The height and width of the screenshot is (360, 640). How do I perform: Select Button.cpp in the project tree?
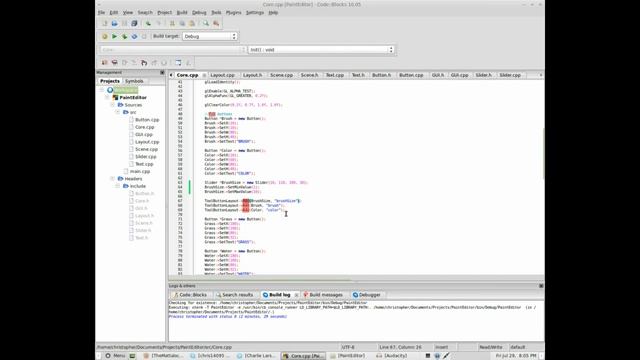(147, 120)
